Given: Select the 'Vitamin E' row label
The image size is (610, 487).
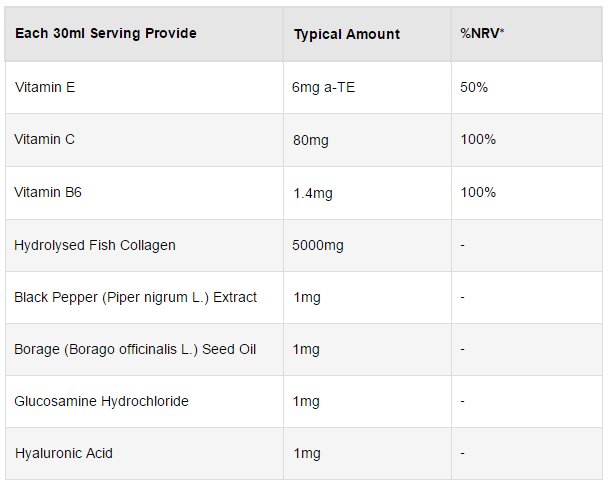Looking at the screenshot, I should pyautogui.click(x=45, y=87).
